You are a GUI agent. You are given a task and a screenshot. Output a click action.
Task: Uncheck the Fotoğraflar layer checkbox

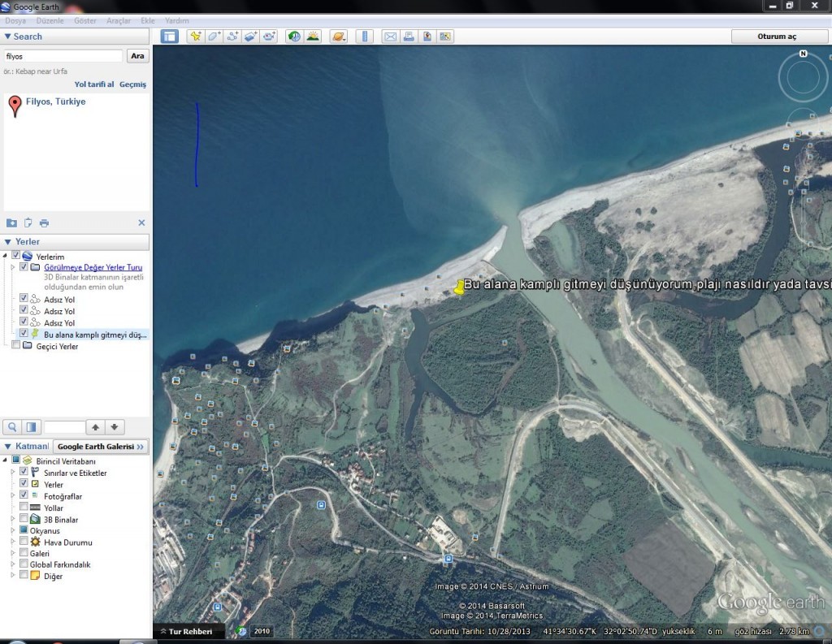tap(24, 495)
